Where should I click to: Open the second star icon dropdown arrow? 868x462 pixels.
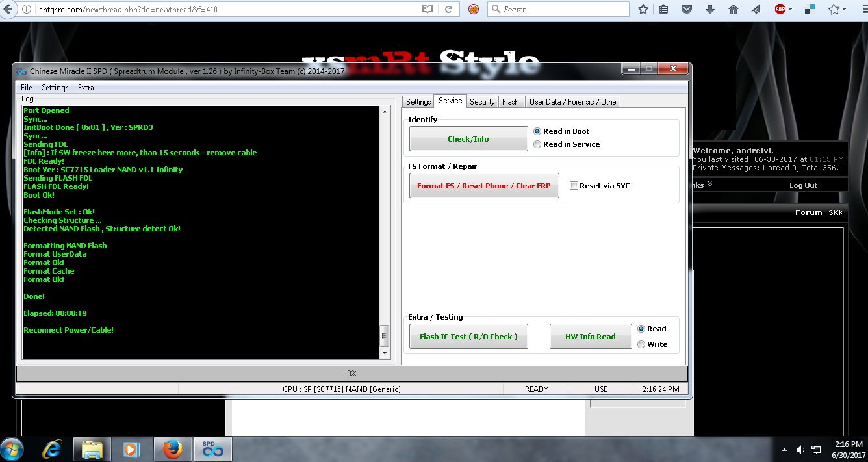[x=845, y=10]
